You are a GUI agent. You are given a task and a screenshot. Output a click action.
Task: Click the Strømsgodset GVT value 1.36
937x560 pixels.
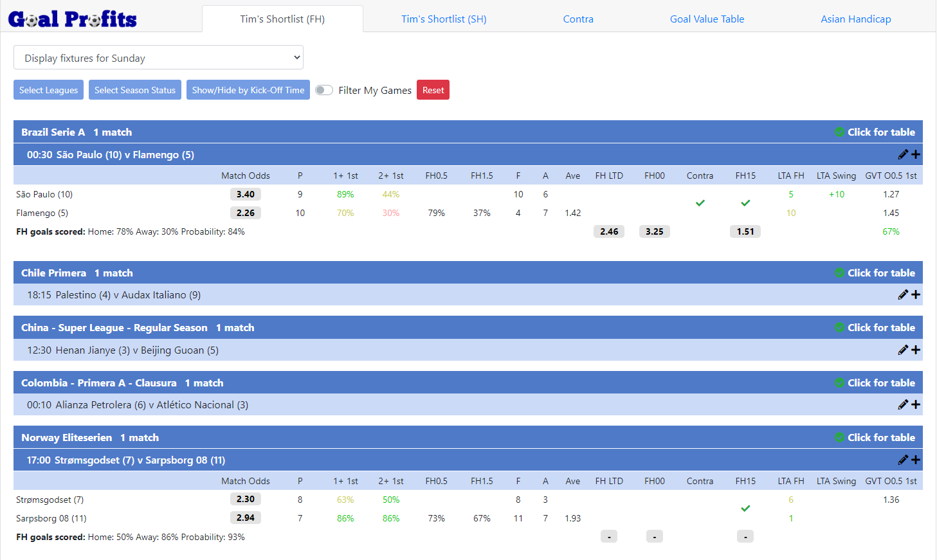coord(891,500)
